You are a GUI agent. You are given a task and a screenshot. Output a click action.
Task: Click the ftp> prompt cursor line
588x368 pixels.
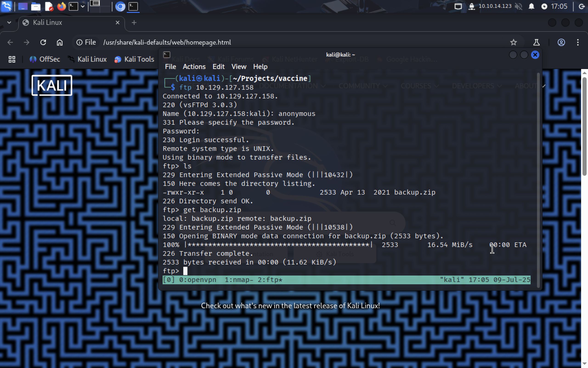(175, 271)
